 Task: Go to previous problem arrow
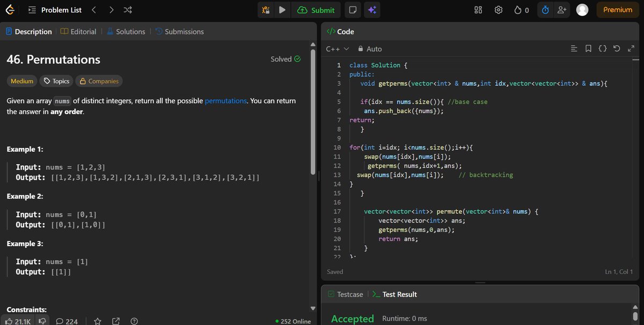pyautogui.click(x=94, y=10)
